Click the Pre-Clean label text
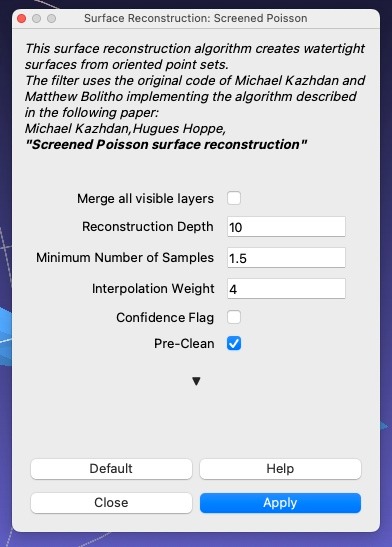 click(x=184, y=344)
